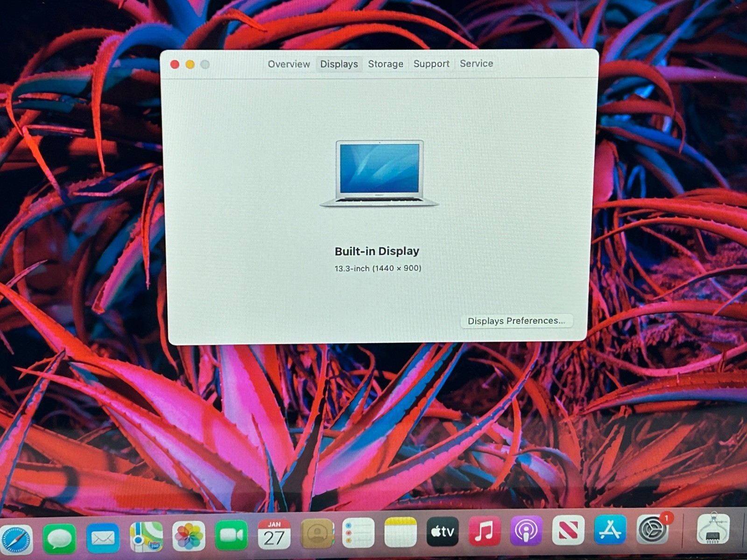Click the MacBook Air display image

point(379,173)
